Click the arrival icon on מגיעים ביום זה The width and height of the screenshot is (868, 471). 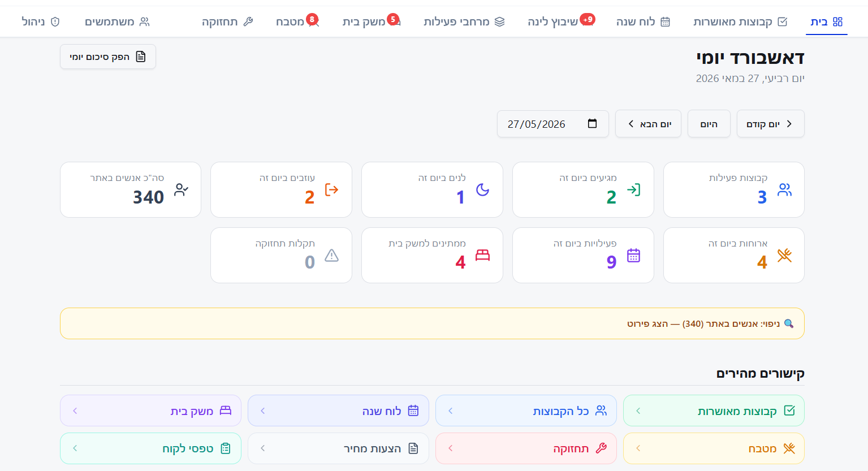[634, 190]
